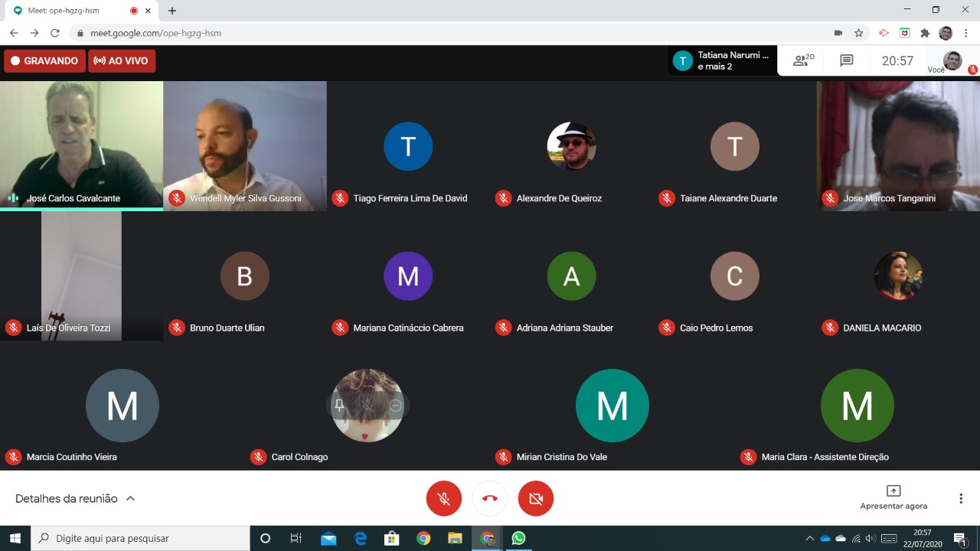Bookmark this page with the star icon
The image size is (980, 551).
pos(859,33)
